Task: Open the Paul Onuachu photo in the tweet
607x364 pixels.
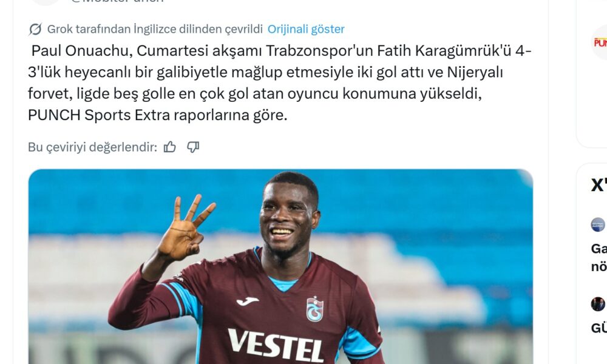Action: point(280,266)
